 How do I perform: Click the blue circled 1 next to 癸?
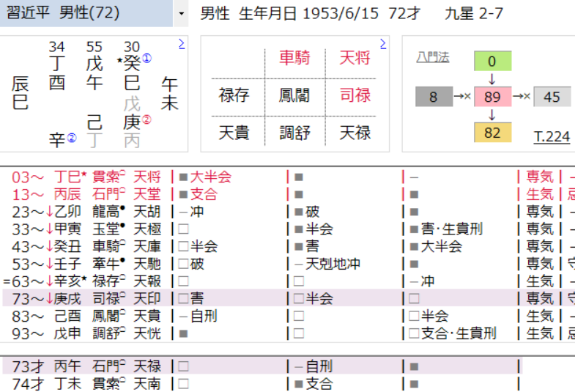click(x=146, y=59)
